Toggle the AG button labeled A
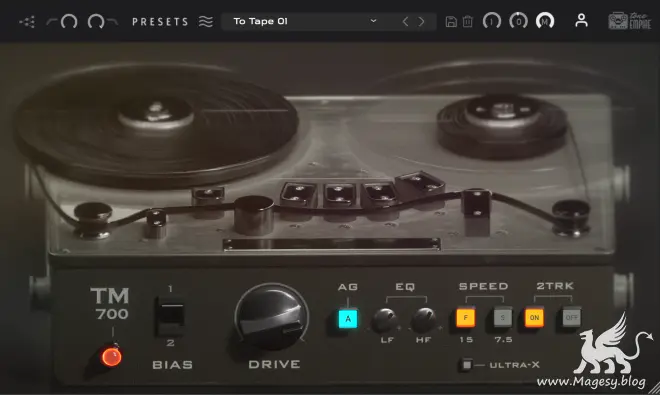The width and height of the screenshot is (660, 395). (x=348, y=319)
